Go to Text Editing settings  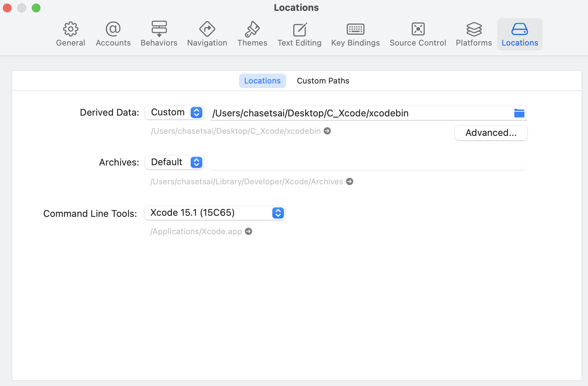(x=299, y=34)
